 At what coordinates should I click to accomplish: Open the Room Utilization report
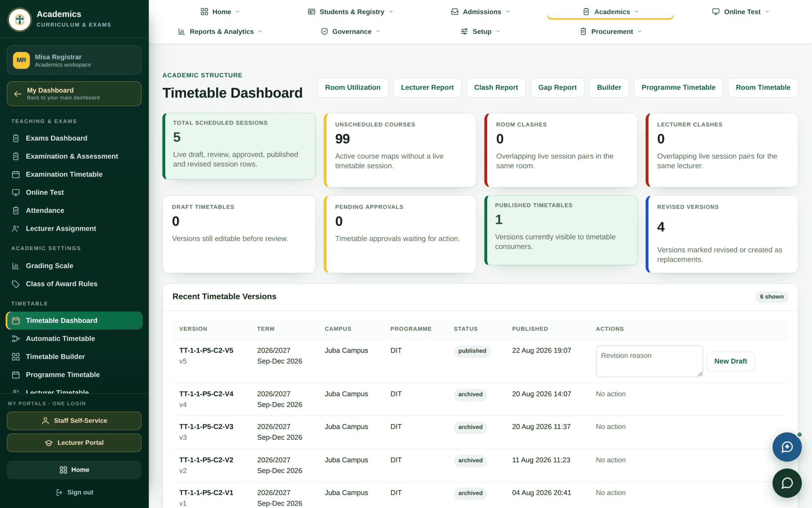pyautogui.click(x=353, y=88)
